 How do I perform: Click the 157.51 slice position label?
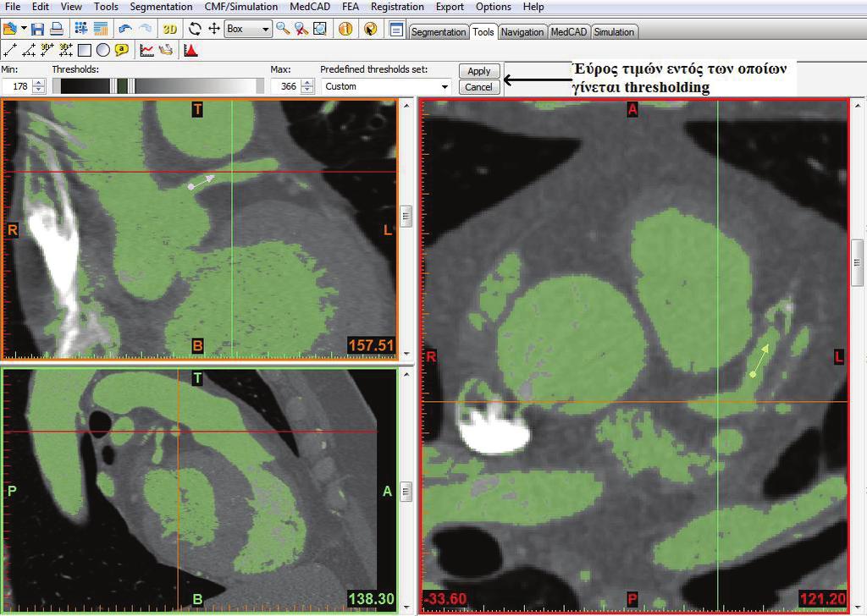(371, 345)
